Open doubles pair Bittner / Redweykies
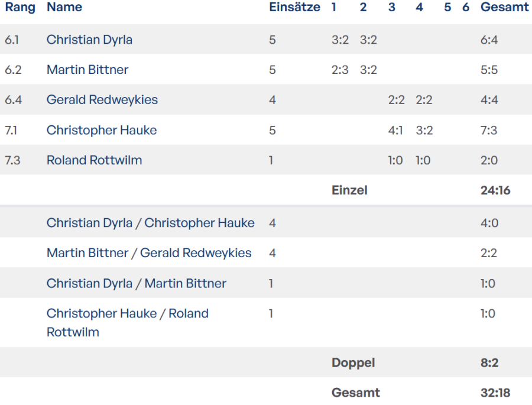This screenshot has width=532, height=405. coord(149,253)
